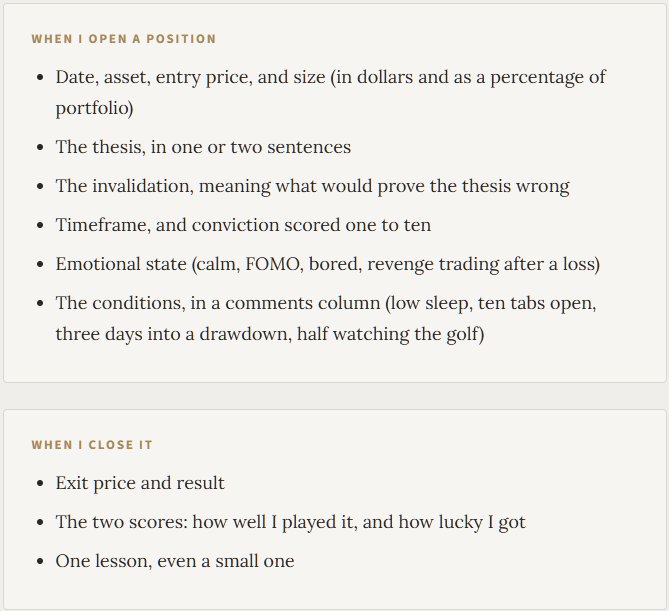This screenshot has width=669, height=611.
Task: Click the text 'One lesson, even a small one'
Action: [175, 561]
